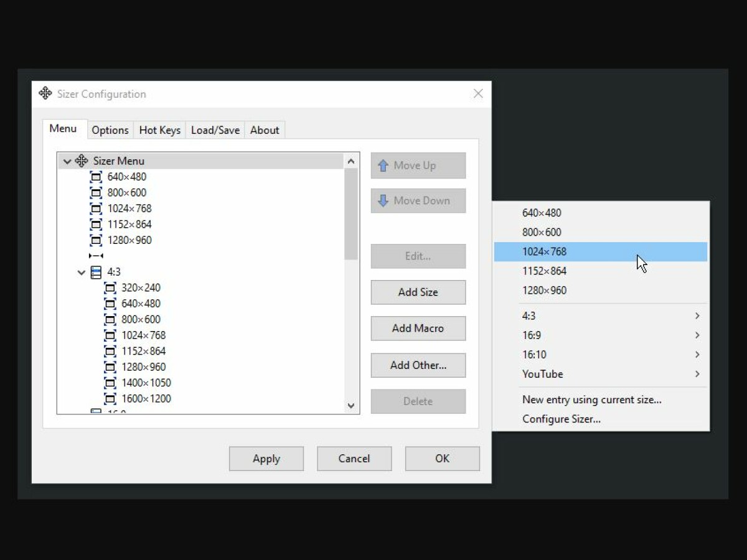The image size is (747, 560).
Task: Click the Edit... button
Action: (418, 256)
